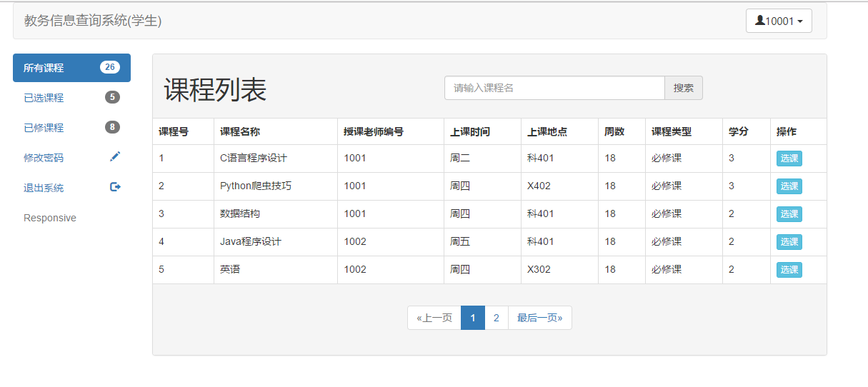Click the Responsive sidebar entry
868x387 pixels.
50,218
